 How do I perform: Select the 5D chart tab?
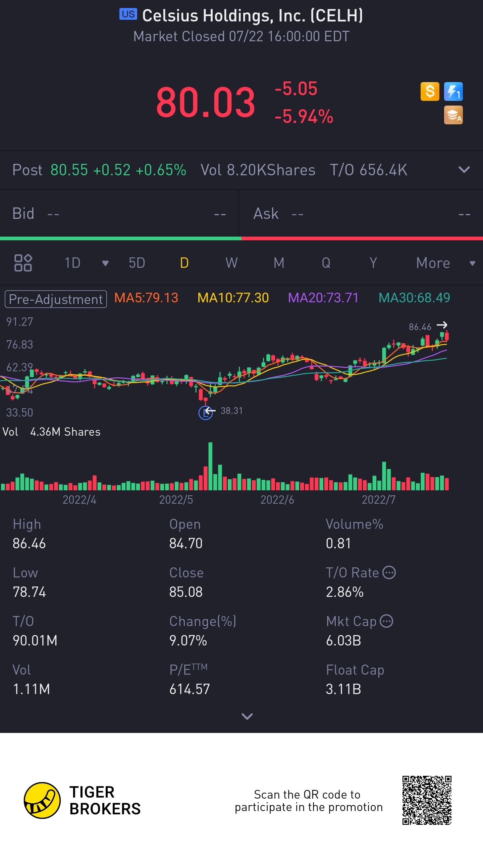[x=137, y=263]
